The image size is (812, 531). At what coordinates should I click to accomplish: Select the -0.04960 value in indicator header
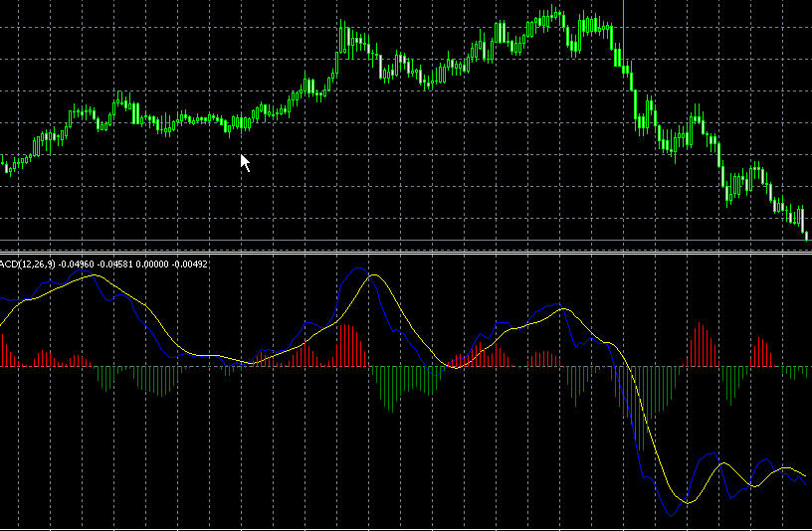click(76, 265)
